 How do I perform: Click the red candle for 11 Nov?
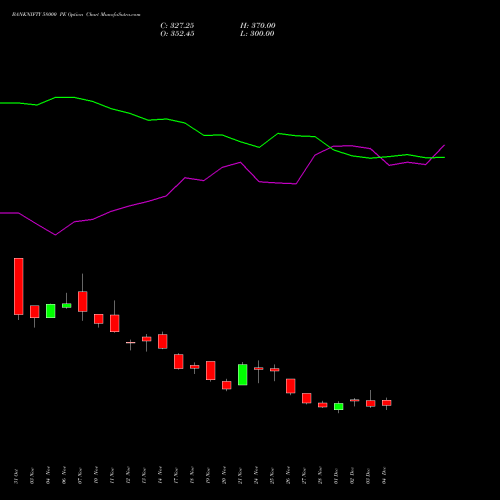(x=115, y=323)
